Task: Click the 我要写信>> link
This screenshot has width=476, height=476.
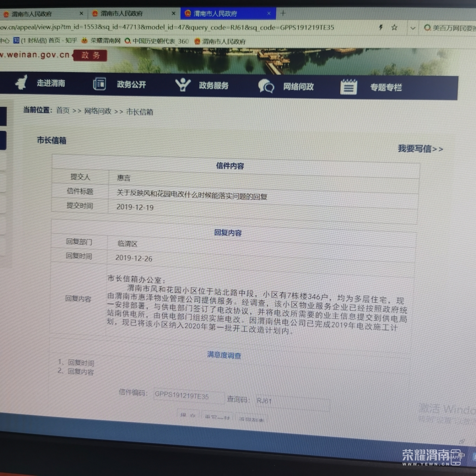Action: tap(420, 149)
